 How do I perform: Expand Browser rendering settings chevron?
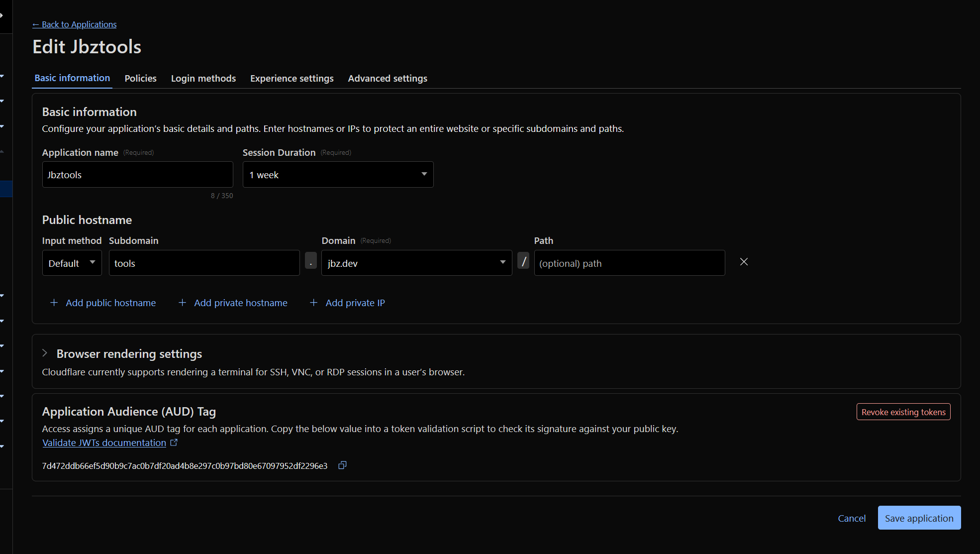point(45,353)
